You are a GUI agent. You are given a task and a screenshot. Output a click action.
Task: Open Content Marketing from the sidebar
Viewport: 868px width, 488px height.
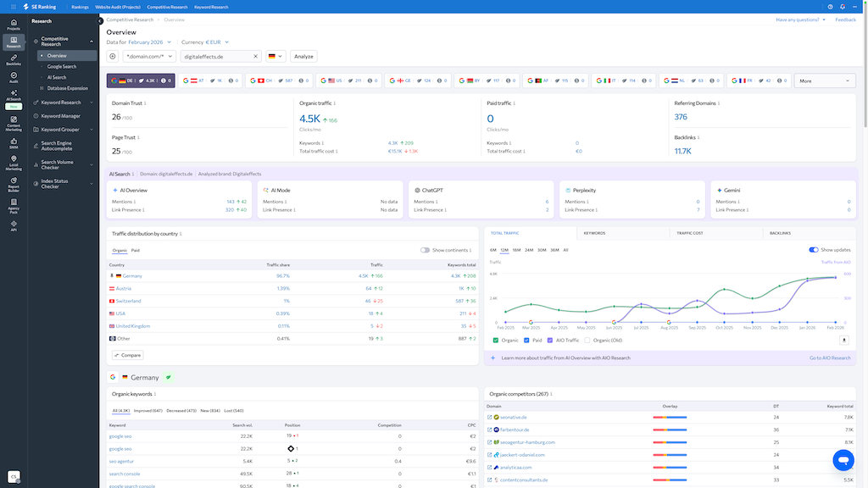click(x=14, y=124)
